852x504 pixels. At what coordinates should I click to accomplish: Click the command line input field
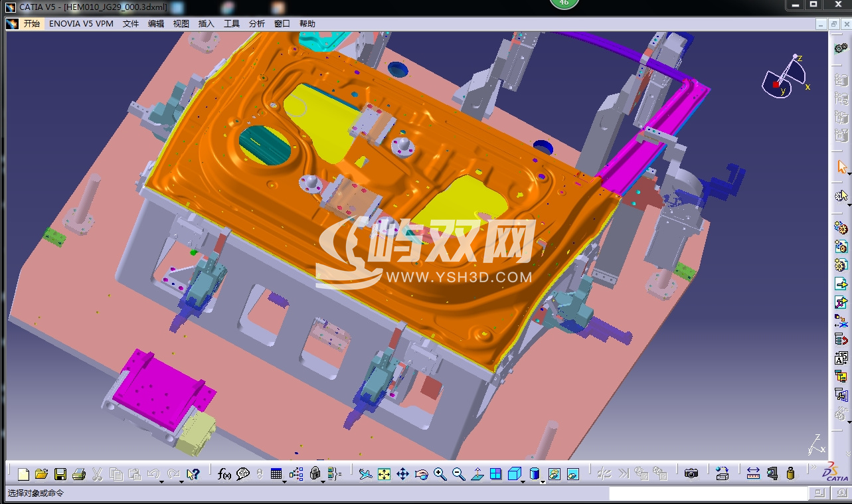click(709, 493)
